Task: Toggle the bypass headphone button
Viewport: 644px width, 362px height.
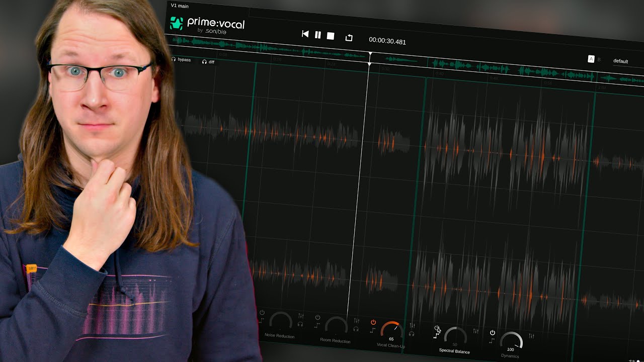Action: click(x=181, y=59)
